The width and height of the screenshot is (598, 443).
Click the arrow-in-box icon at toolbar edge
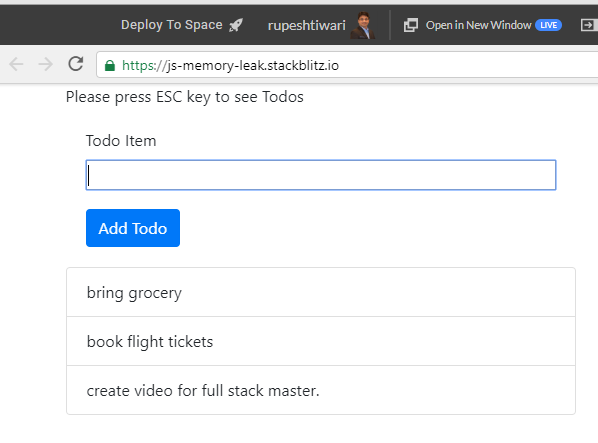(x=588, y=25)
